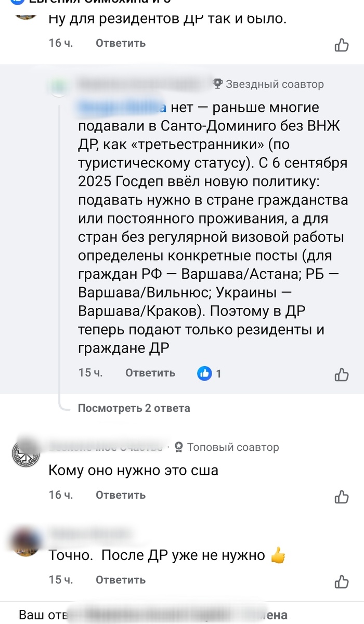
Task: Click 'Ответить' under the last comment
Action: point(120,580)
